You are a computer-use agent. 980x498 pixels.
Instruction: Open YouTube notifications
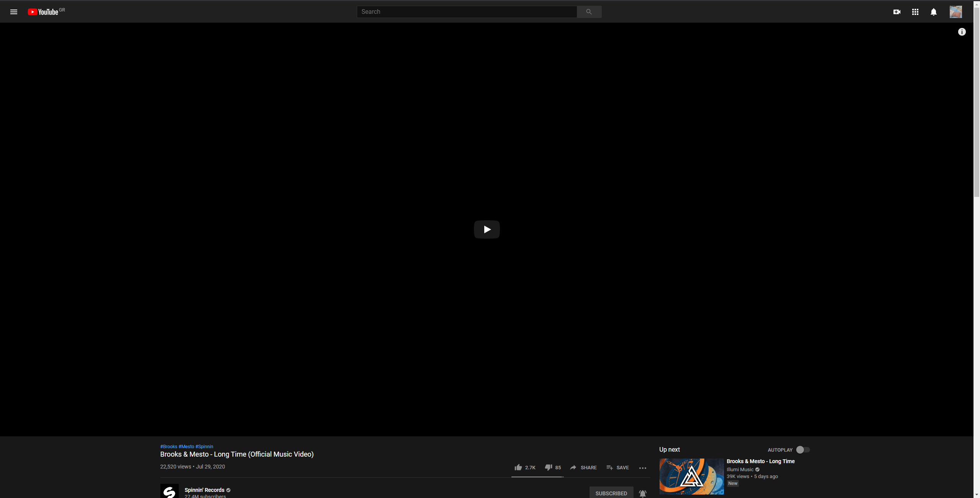pyautogui.click(x=933, y=11)
